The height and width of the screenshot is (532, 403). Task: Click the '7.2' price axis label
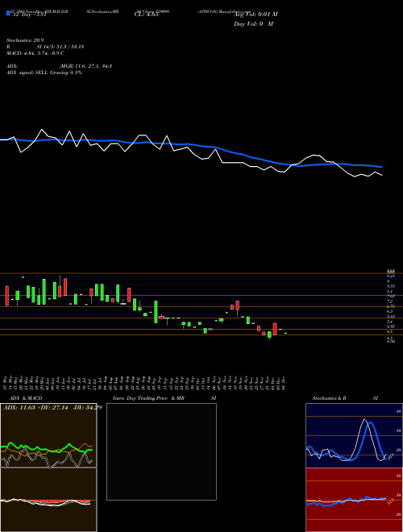coord(390,301)
